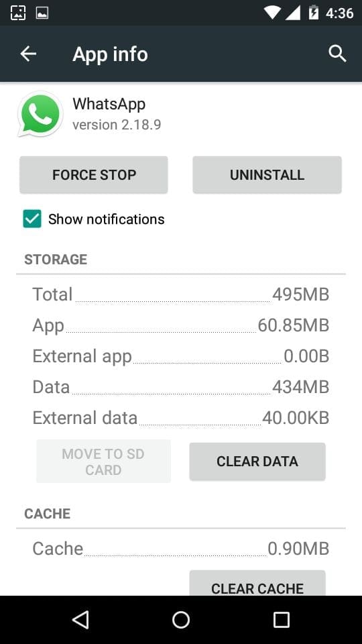
Task: Click the Clear Data button
Action: coord(257,462)
